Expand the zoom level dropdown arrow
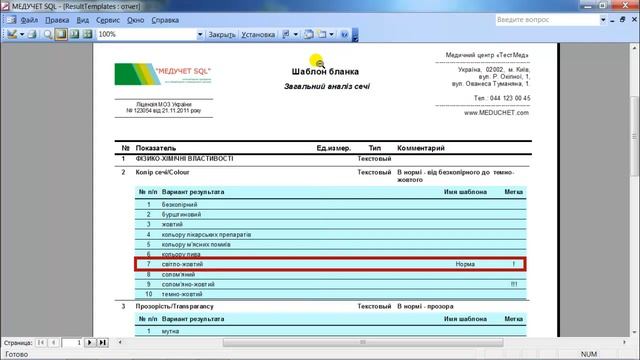The width and height of the screenshot is (640, 360). (x=200, y=35)
